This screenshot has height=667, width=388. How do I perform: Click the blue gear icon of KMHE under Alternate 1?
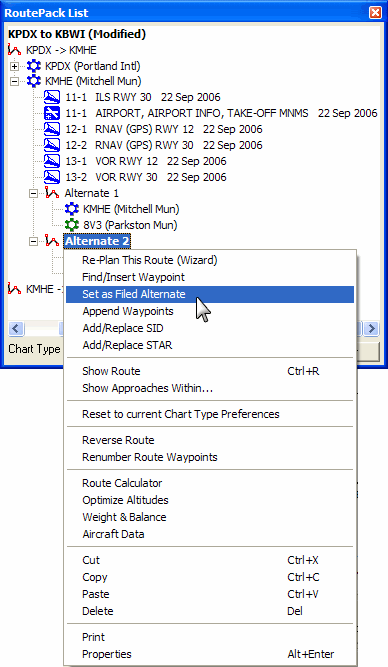click(72, 209)
